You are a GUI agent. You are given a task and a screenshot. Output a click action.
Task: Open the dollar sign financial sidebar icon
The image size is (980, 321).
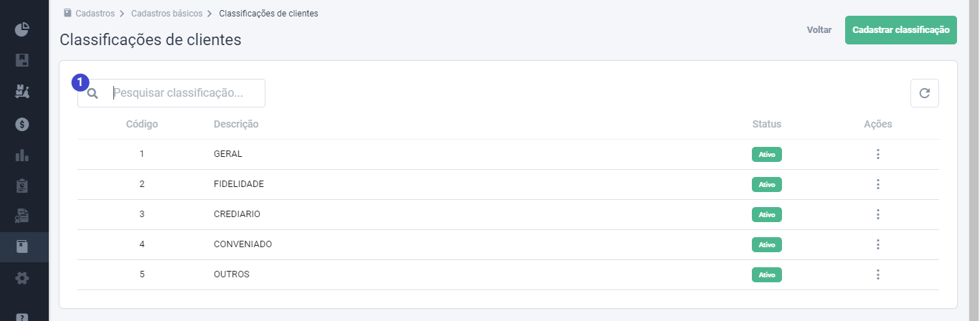[x=22, y=124]
